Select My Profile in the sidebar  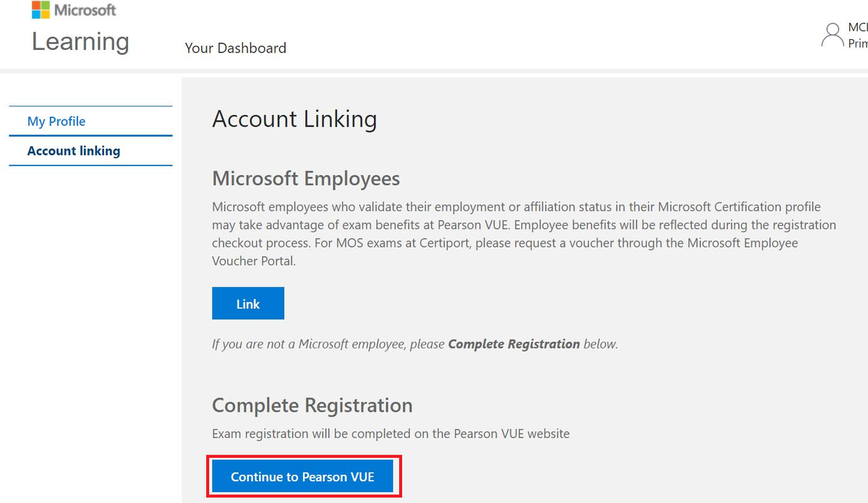tap(56, 122)
